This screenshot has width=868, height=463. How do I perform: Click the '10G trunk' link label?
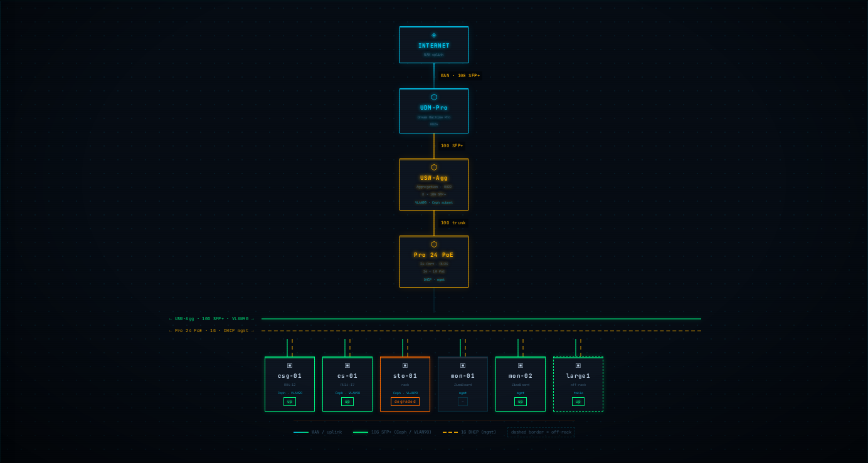453,223
